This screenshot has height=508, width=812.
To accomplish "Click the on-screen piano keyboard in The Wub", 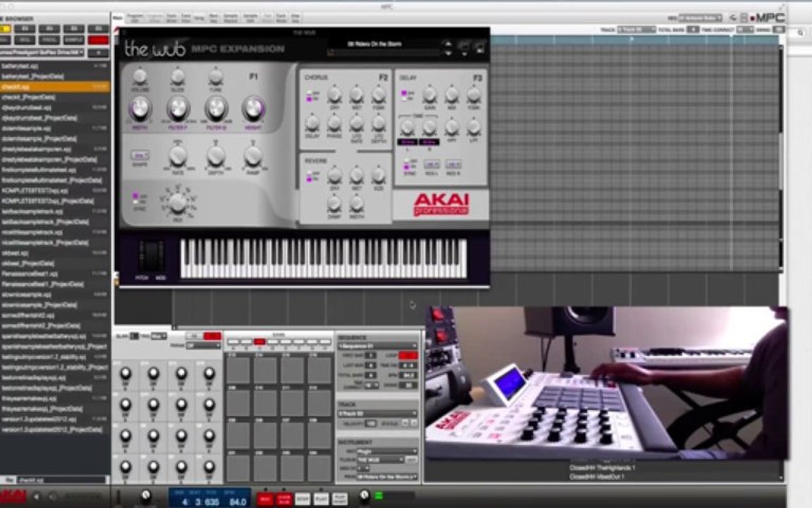I will 324,258.
